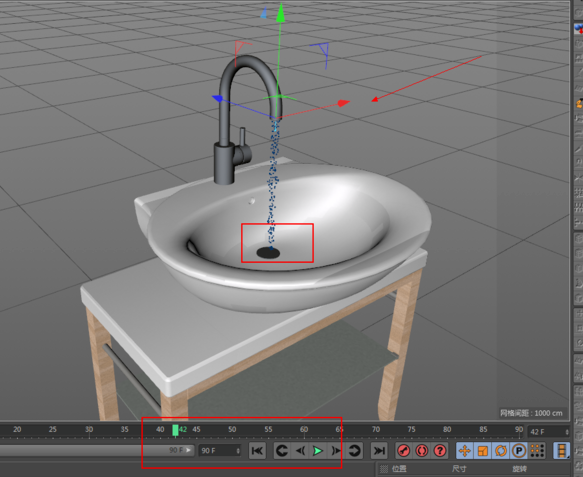Viewport: 583px width, 477px height.
Task: Click frame 20 on the timeline ruler
Action: coord(17,429)
